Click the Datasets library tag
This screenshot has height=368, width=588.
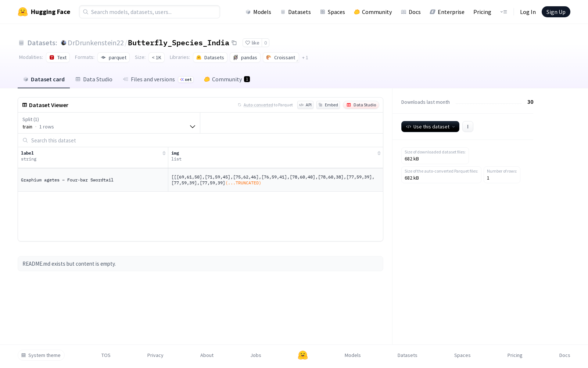(x=210, y=57)
